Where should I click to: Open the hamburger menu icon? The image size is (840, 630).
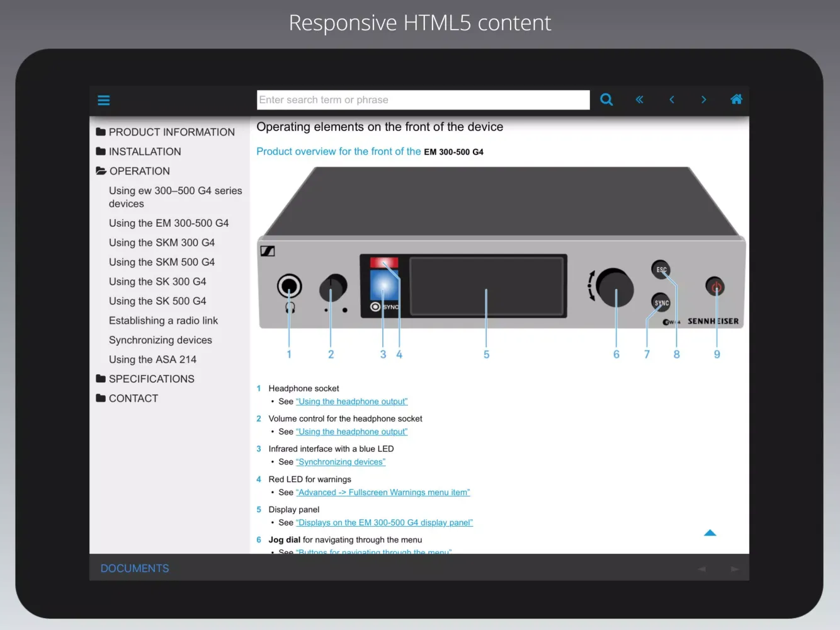pyautogui.click(x=104, y=100)
